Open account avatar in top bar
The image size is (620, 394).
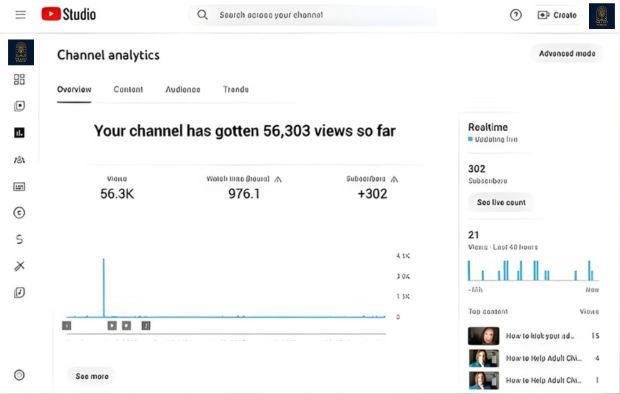click(x=601, y=16)
